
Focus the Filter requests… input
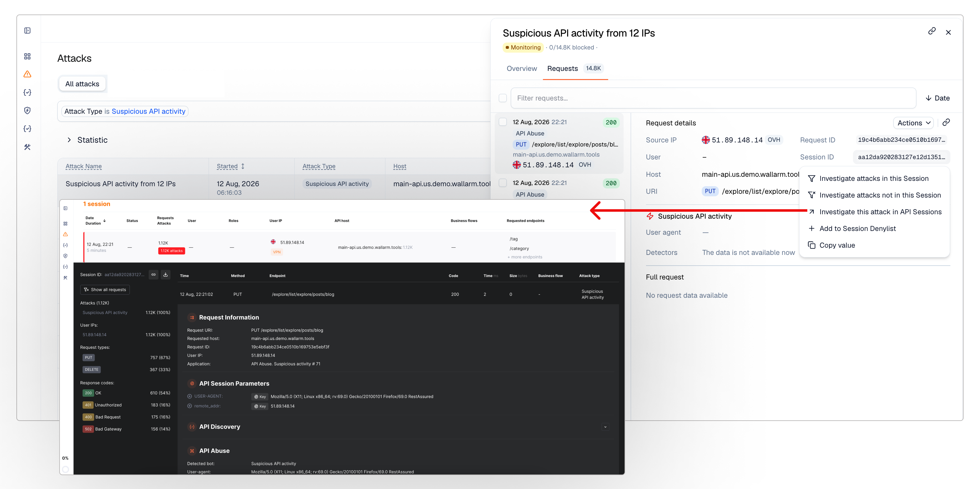(x=713, y=98)
